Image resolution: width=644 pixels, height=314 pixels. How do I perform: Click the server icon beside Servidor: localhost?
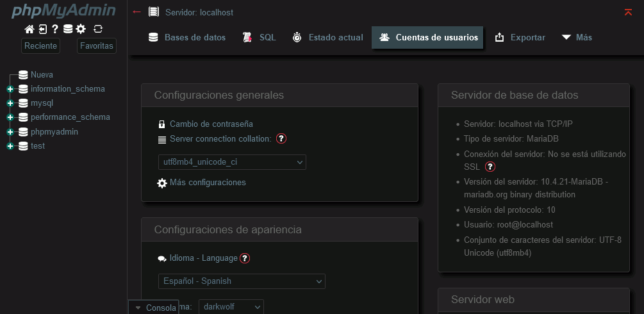154,12
